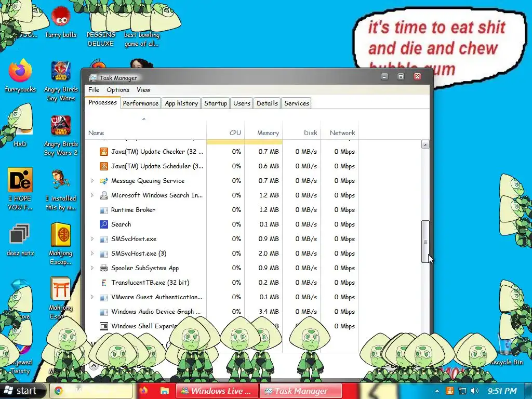Open the network tray icon
Screen dimensions: 532x399
pyautogui.click(x=462, y=391)
